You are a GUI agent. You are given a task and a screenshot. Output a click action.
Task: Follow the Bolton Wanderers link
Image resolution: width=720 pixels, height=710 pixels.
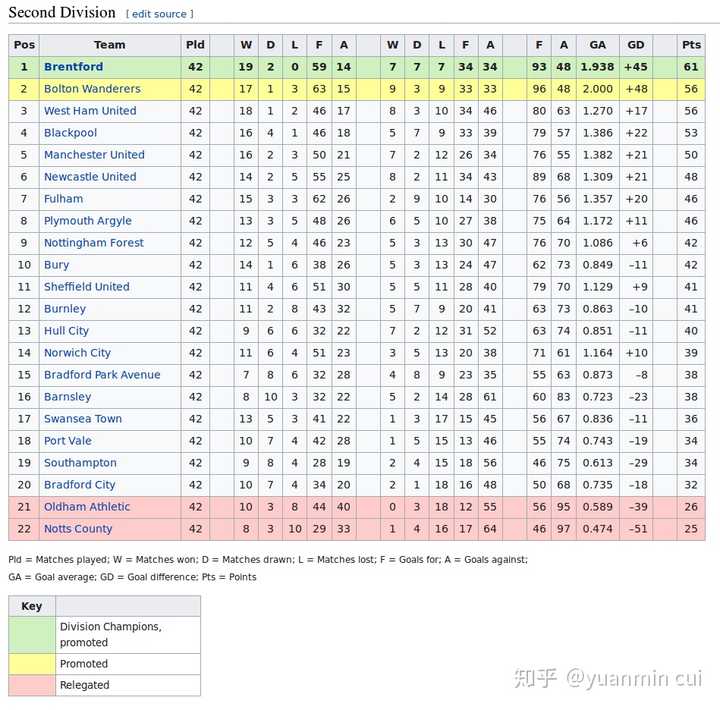click(x=92, y=89)
